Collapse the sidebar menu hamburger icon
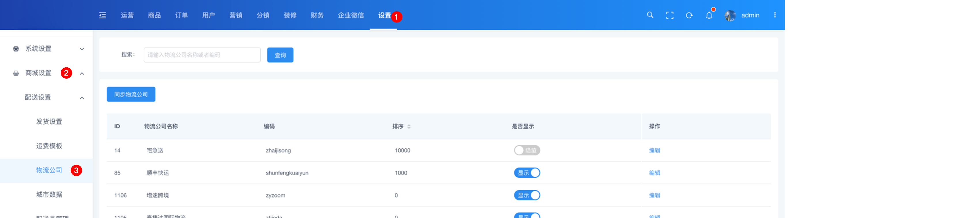Screen dimensions: 980x218 [102, 15]
